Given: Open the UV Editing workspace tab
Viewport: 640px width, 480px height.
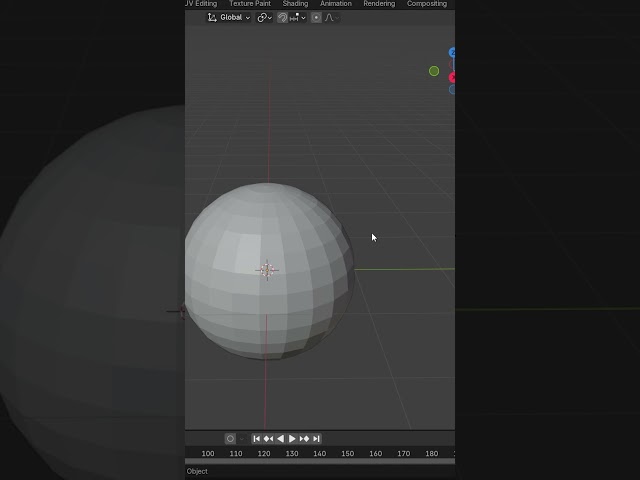Looking at the screenshot, I should pyautogui.click(x=201, y=4).
